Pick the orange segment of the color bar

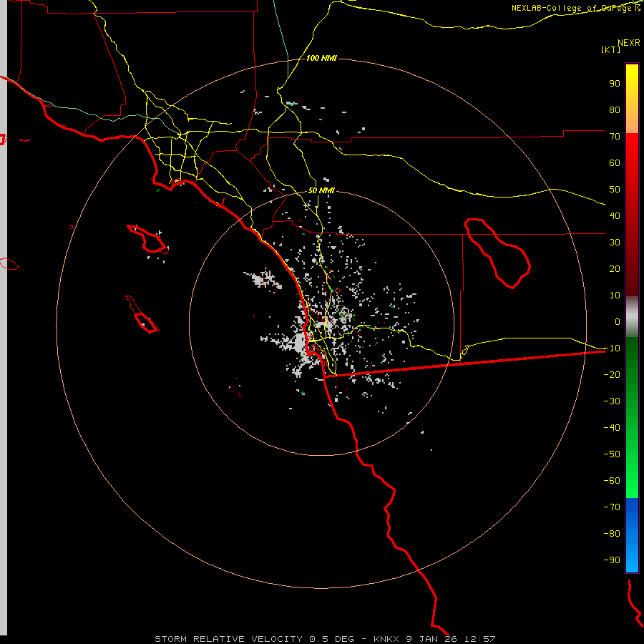[632, 121]
